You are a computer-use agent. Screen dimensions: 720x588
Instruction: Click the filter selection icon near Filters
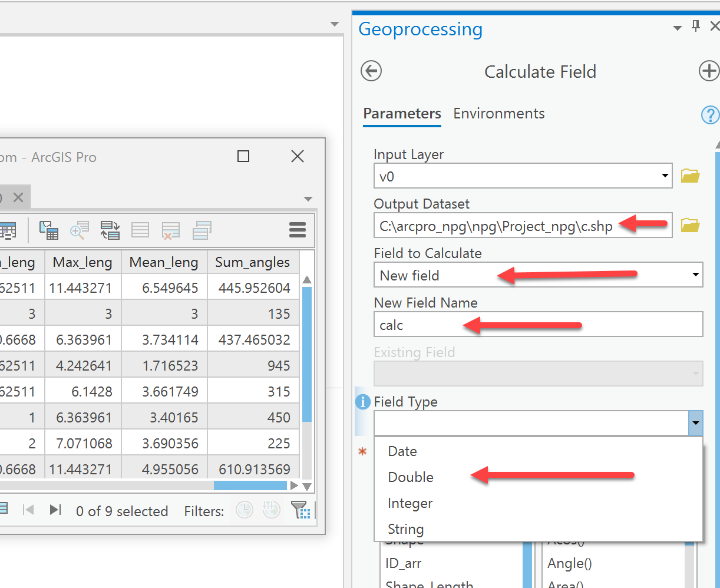tap(300, 510)
